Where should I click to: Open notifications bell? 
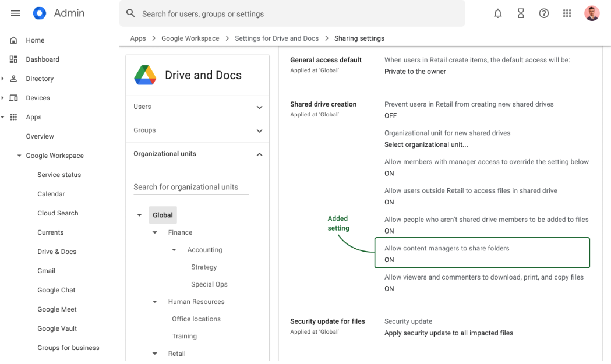coord(497,13)
